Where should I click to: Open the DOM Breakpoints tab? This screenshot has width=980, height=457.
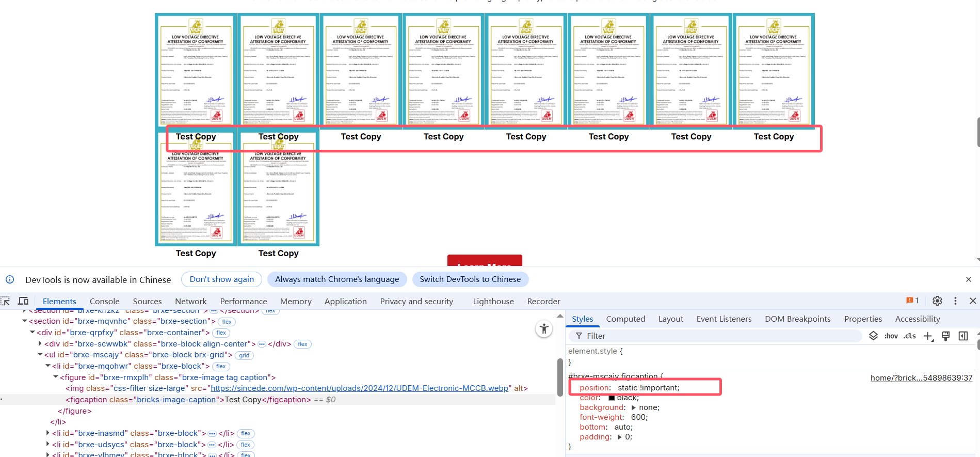[798, 319]
